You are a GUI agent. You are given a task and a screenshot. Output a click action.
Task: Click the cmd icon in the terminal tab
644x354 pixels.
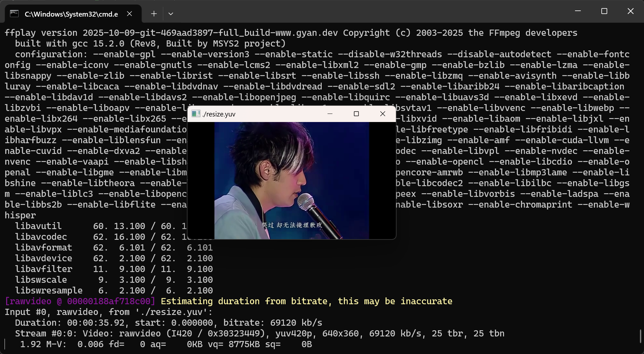point(14,14)
